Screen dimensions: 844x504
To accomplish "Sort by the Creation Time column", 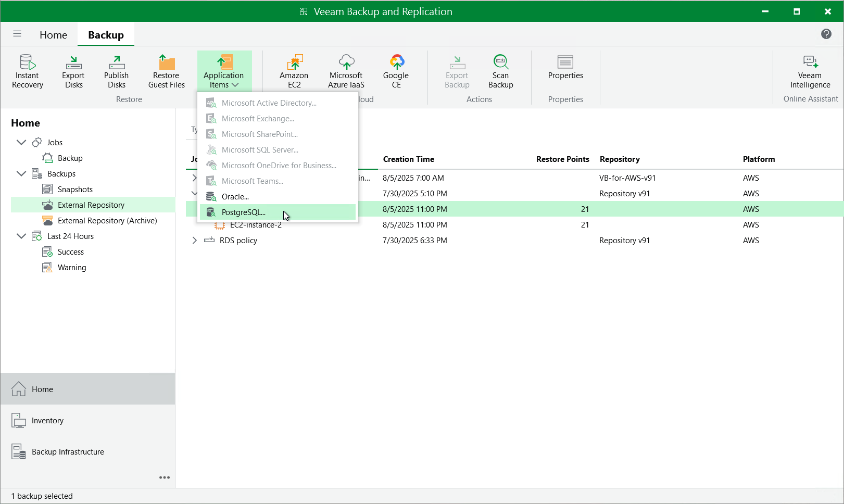I will tap(409, 159).
